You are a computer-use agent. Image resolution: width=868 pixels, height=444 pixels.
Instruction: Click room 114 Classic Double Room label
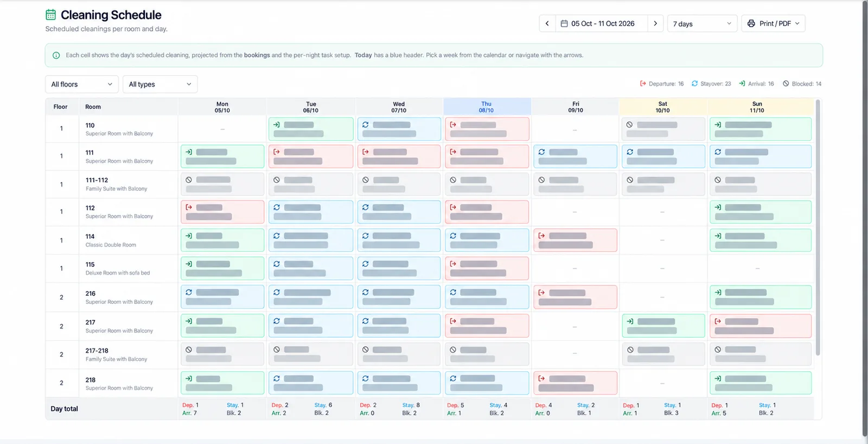pos(111,240)
